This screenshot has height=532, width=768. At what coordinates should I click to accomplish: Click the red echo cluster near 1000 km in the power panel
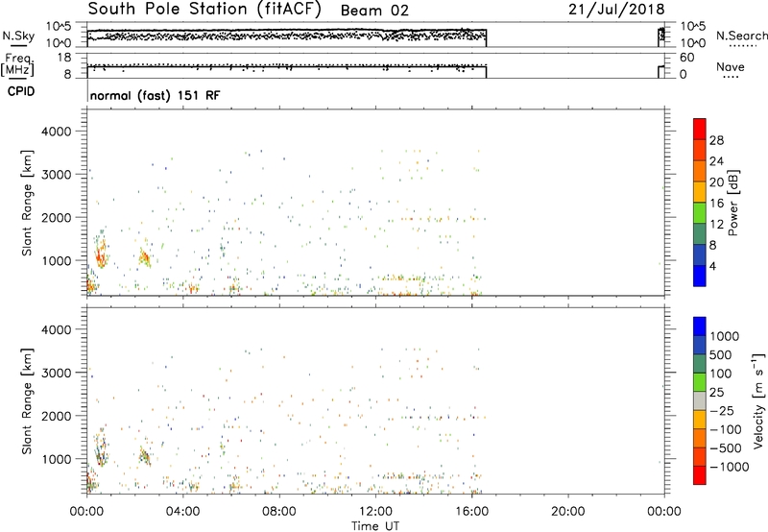tap(101, 255)
